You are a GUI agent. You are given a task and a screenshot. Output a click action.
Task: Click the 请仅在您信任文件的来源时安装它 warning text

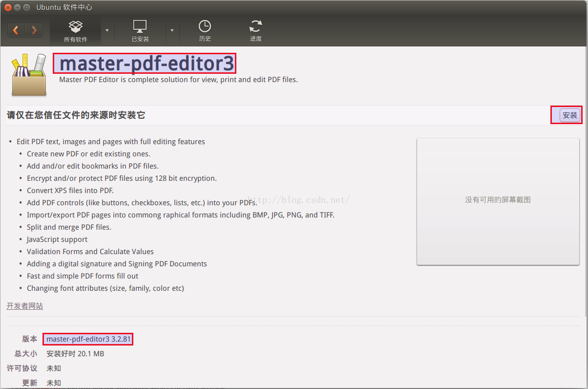click(76, 115)
